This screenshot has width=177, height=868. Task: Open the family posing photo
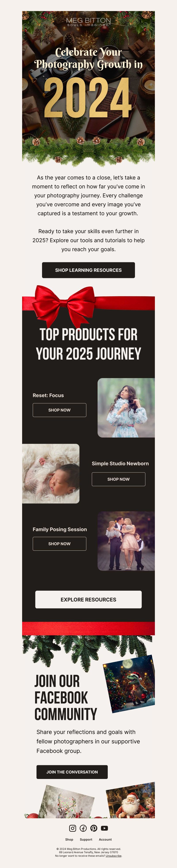(x=126, y=541)
